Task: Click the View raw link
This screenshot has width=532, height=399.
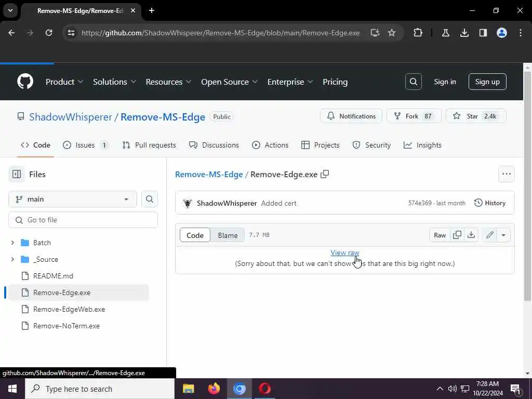Action: point(345,252)
